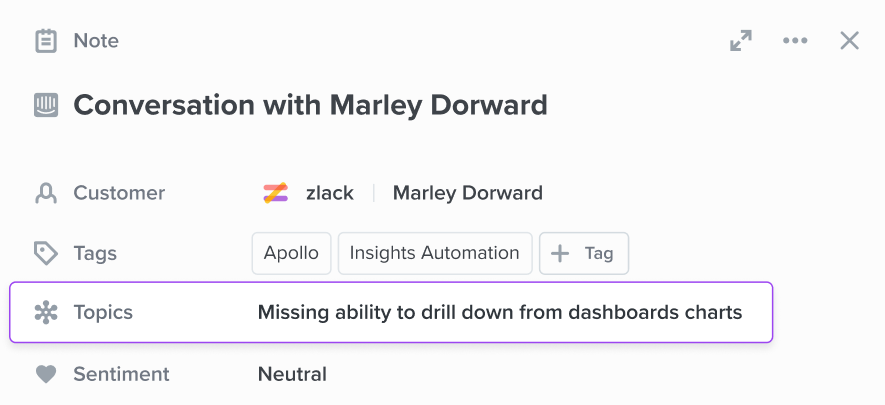The height and width of the screenshot is (405, 885).
Task: Add a new tag with + Tag
Action: tap(584, 253)
